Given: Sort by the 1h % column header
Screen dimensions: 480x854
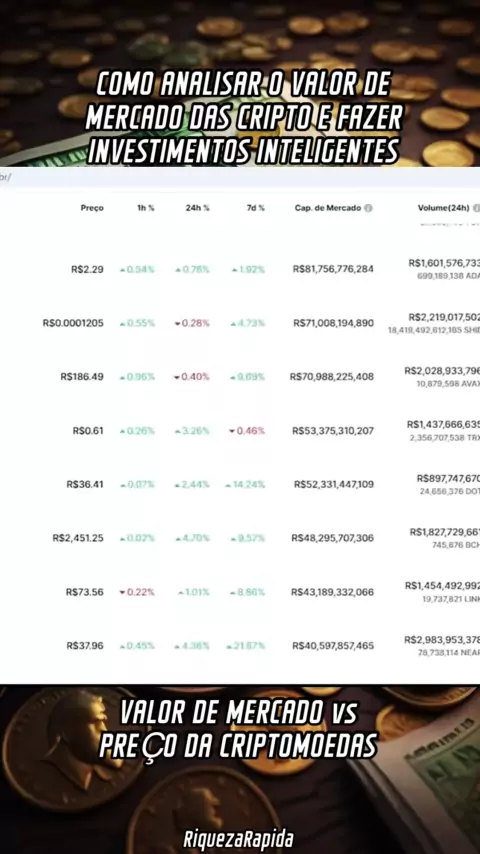Looking at the screenshot, I should pos(145,208).
